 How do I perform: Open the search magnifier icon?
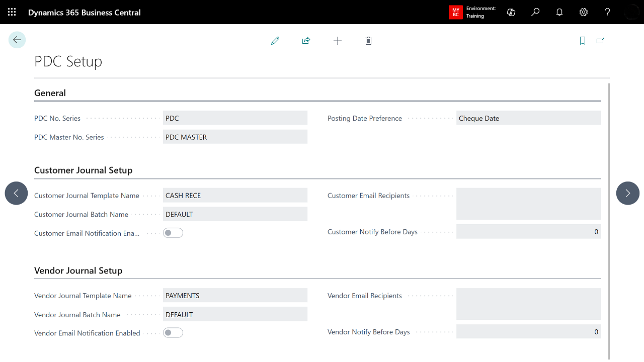(x=535, y=12)
